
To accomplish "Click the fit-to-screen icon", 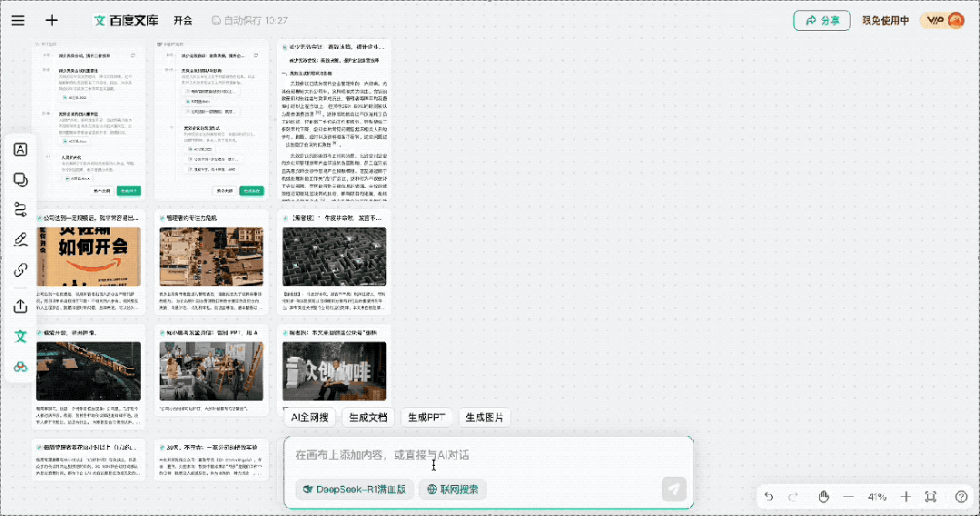I will coord(931,497).
